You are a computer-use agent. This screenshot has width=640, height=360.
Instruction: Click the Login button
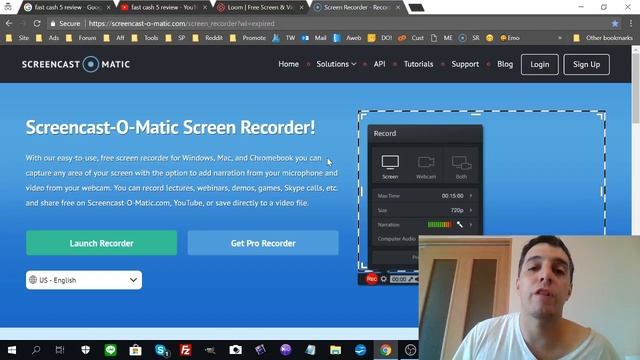pyautogui.click(x=540, y=64)
